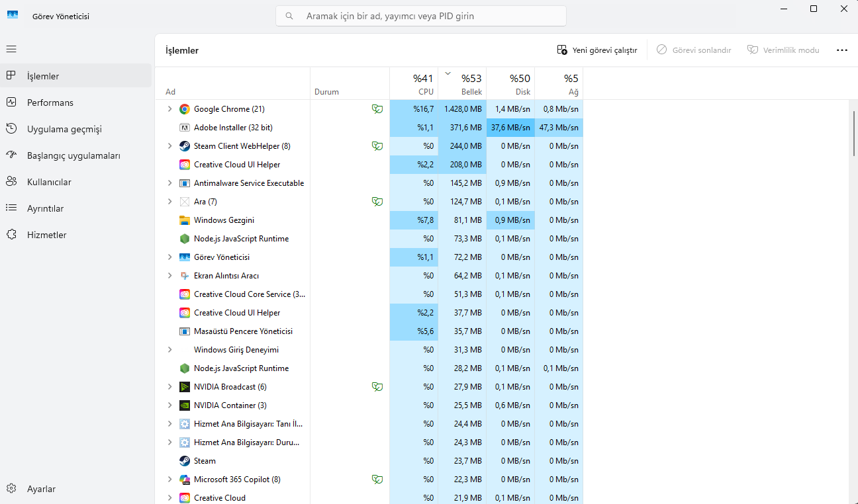Click the Verimlilik modu button
This screenshot has width=858, height=504.
[x=783, y=50]
